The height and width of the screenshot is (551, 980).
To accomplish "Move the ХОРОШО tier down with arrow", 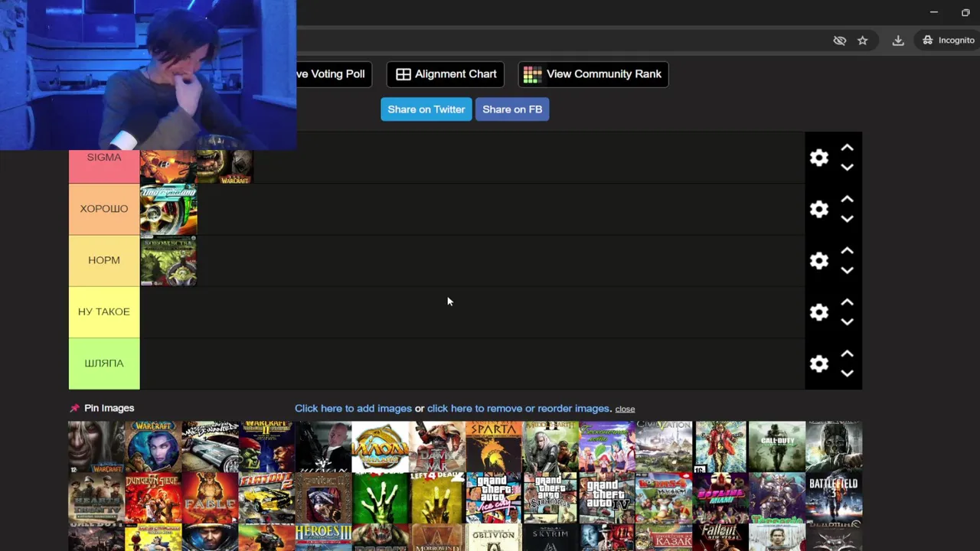I will [847, 219].
